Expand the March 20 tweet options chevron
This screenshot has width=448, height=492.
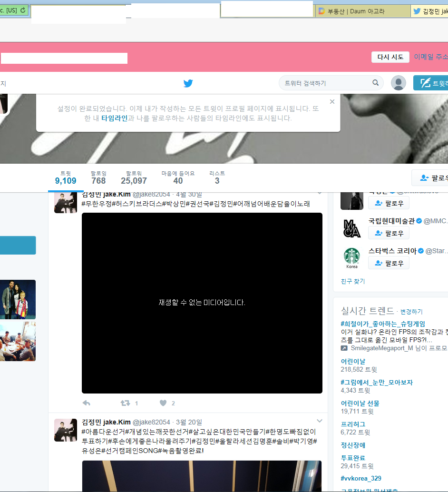pyautogui.click(x=320, y=421)
